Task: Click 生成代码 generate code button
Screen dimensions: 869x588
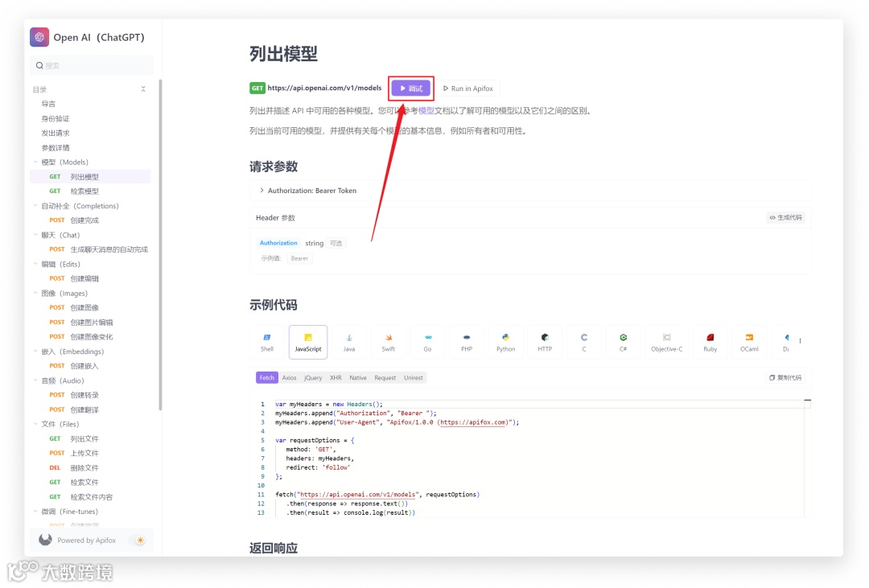Action: tap(786, 217)
